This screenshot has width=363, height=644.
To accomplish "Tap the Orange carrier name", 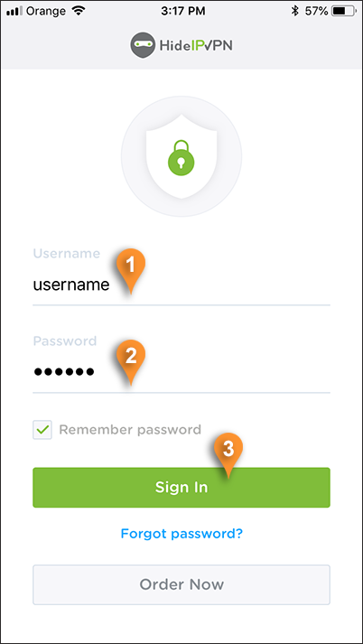I will point(45,12).
